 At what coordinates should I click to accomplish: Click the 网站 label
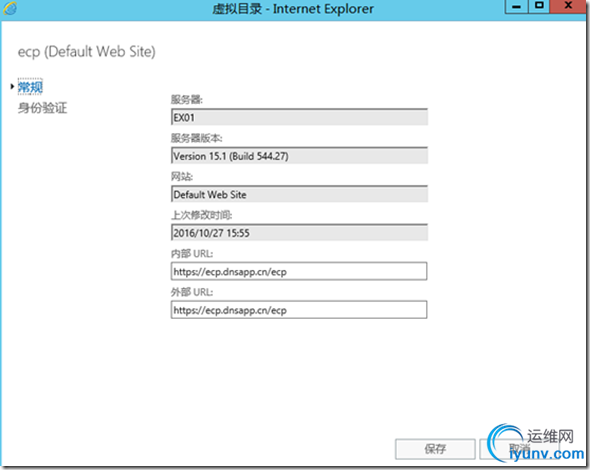182,176
